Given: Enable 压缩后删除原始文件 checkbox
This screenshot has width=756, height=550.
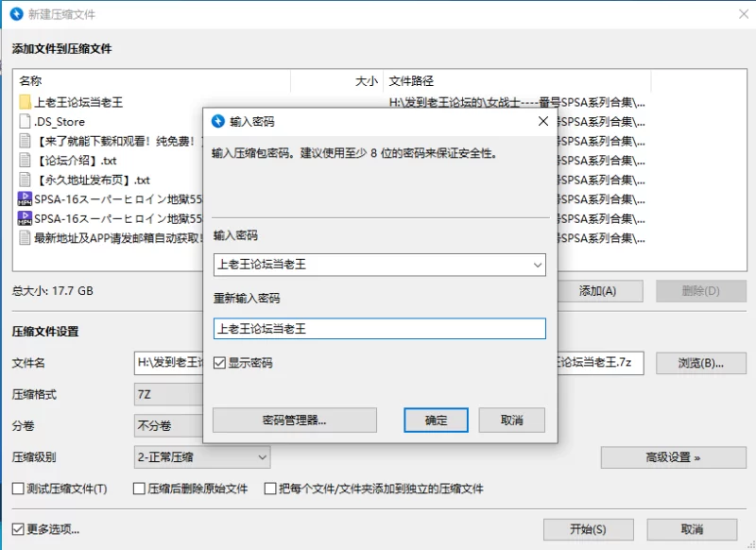Looking at the screenshot, I should tap(139, 489).
